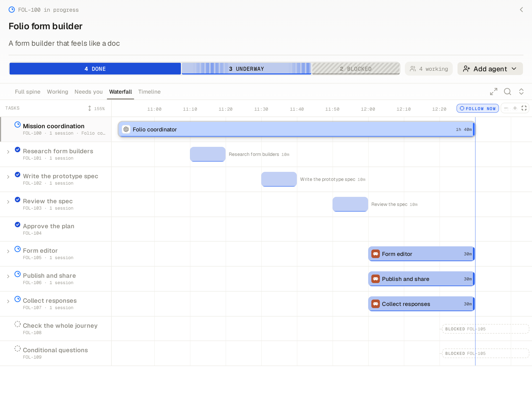Click the Folio form builder title
This screenshot has width=532, height=415.
pyautogui.click(x=45, y=26)
